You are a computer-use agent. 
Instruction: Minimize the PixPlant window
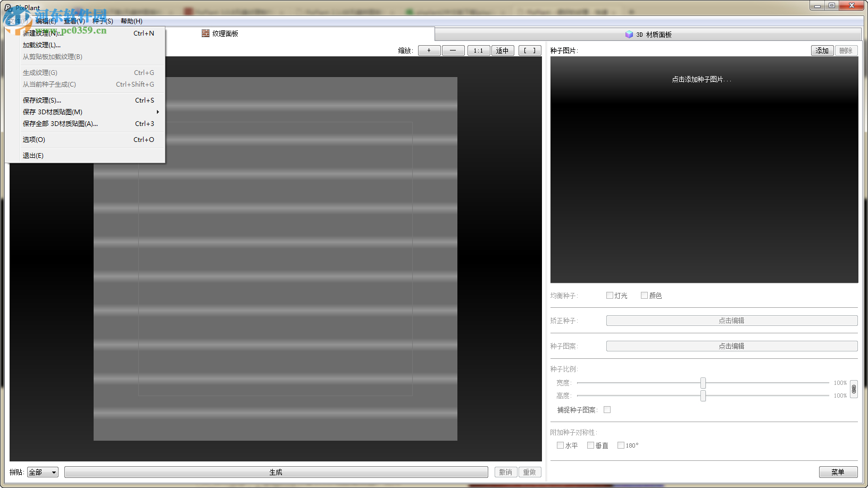[818, 5]
